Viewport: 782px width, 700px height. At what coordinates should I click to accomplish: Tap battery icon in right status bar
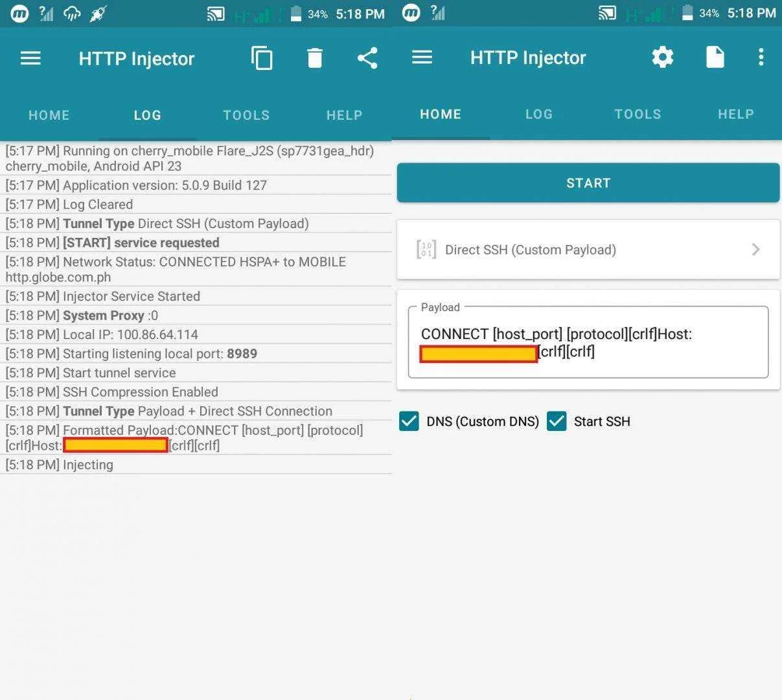pyautogui.click(x=687, y=13)
